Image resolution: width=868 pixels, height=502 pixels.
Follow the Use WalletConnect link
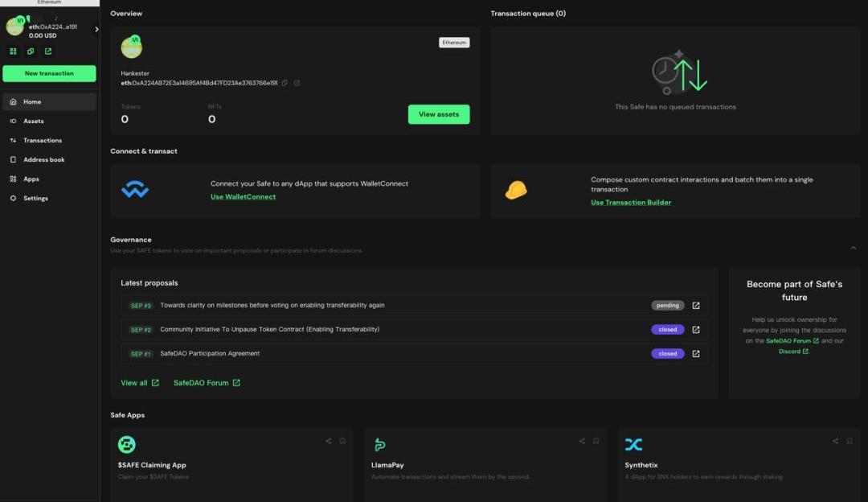pos(243,197)
